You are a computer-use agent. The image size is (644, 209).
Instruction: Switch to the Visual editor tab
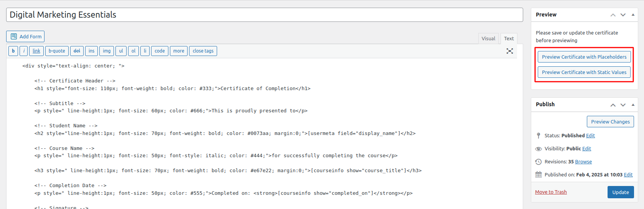[x=488, y=38]
